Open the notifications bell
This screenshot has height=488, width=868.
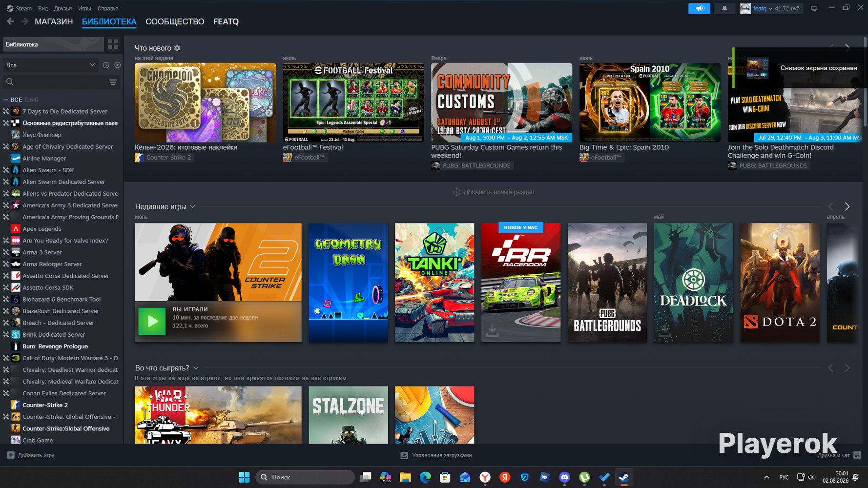click(724, 8)
